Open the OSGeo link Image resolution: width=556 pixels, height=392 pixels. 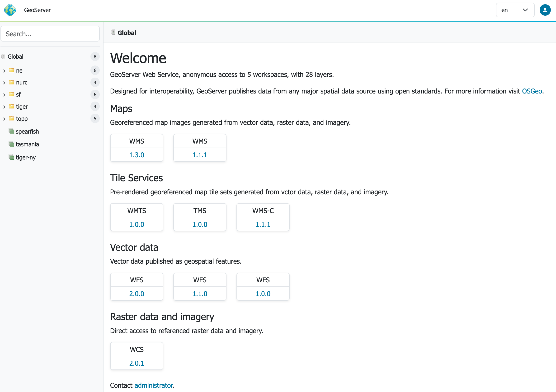point(532,91)
